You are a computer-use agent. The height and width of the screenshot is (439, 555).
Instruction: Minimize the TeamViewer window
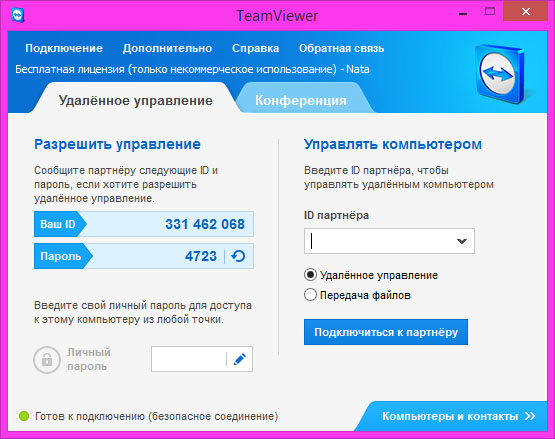pyautogui.click(x=463, y=14)
